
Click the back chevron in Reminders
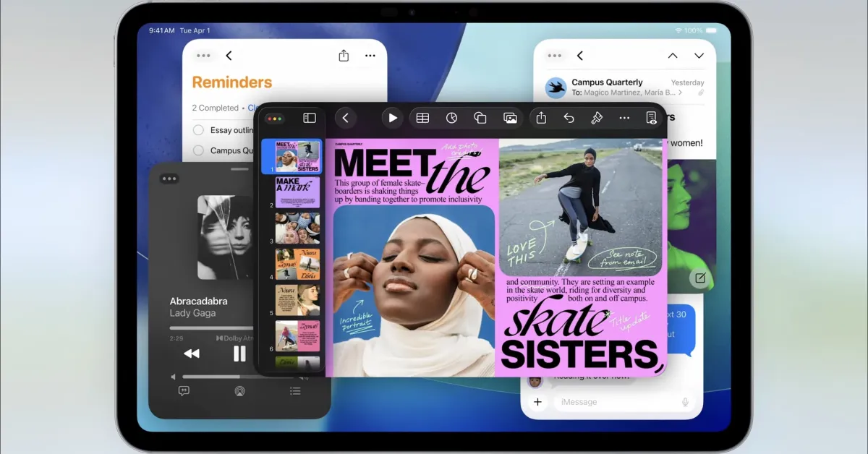229,55
